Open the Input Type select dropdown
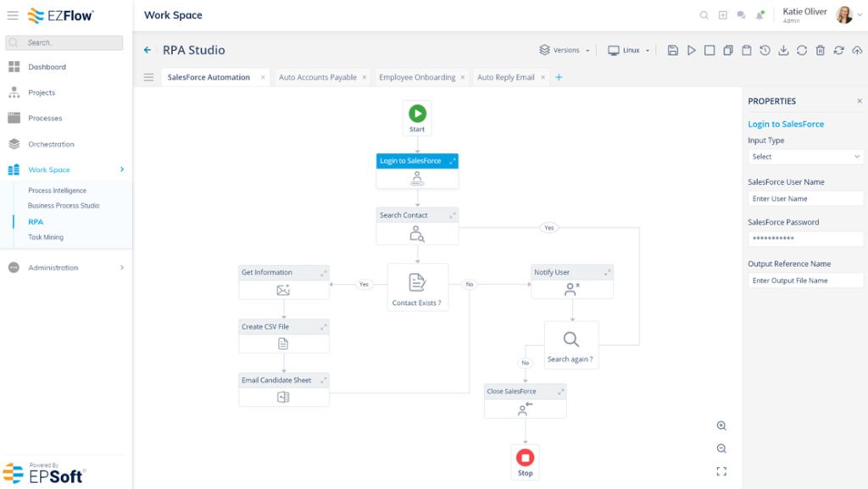This screenshot has height=489, width=868. (805, 156)
